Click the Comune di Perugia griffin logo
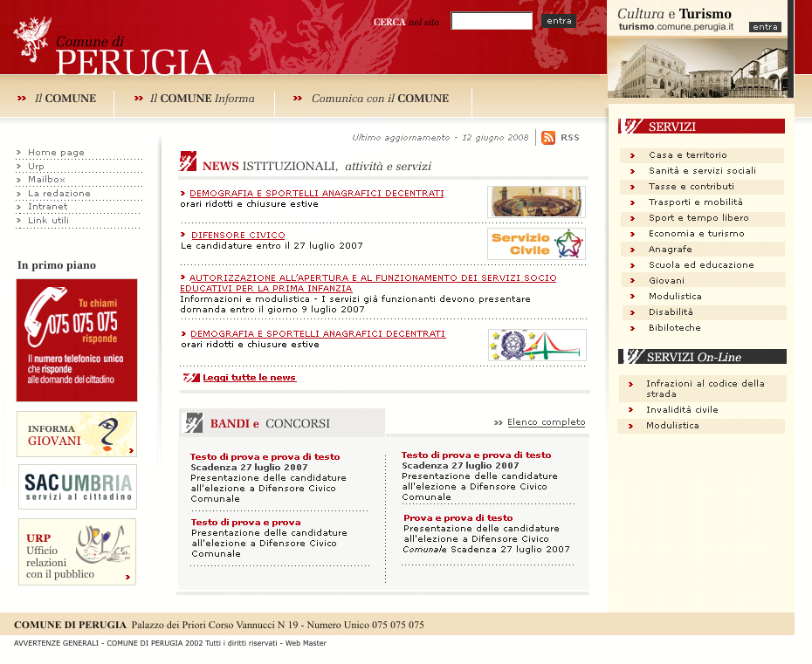The height and width of the screenshot is (664, 812). pyautogui.click(x=32, y=39)
